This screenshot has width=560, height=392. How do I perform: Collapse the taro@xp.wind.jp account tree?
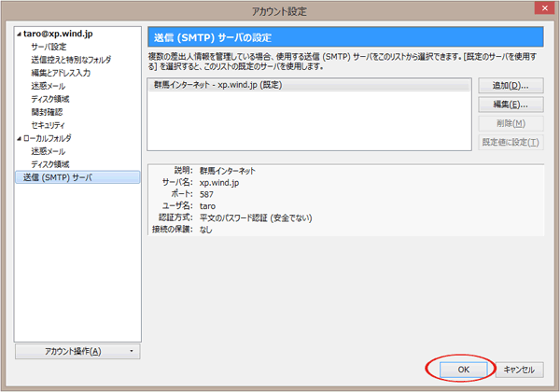[19, 35]
